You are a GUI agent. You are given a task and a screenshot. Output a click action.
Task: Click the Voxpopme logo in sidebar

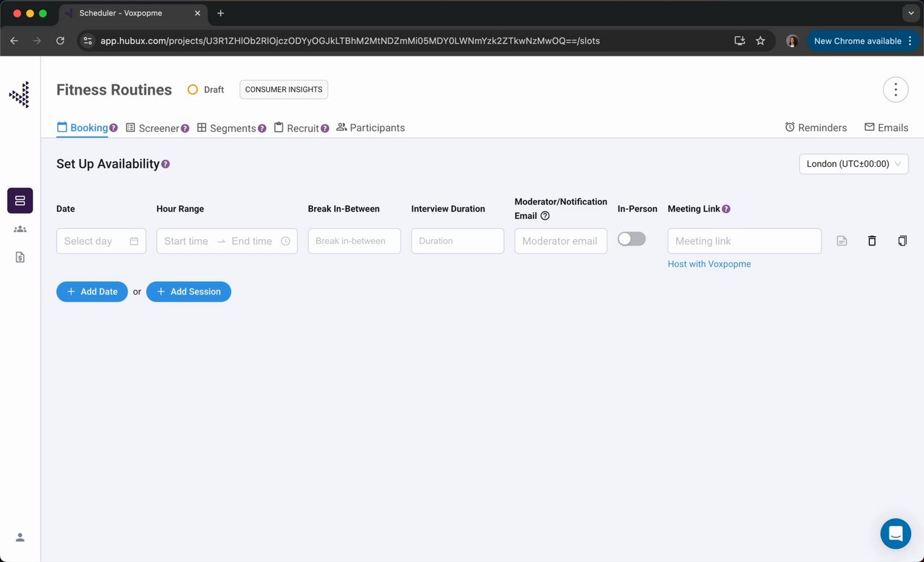(19, 95)
